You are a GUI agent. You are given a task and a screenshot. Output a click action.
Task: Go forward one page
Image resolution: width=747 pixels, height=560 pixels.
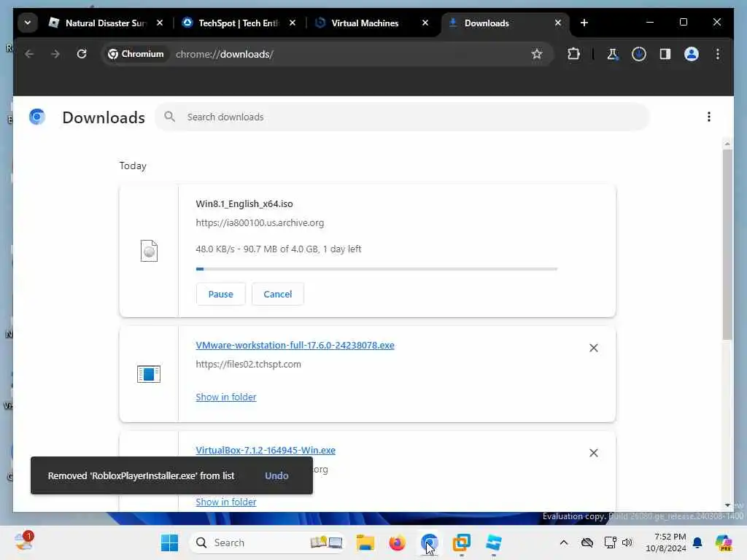pyautogui.click(x=55, y=54)
